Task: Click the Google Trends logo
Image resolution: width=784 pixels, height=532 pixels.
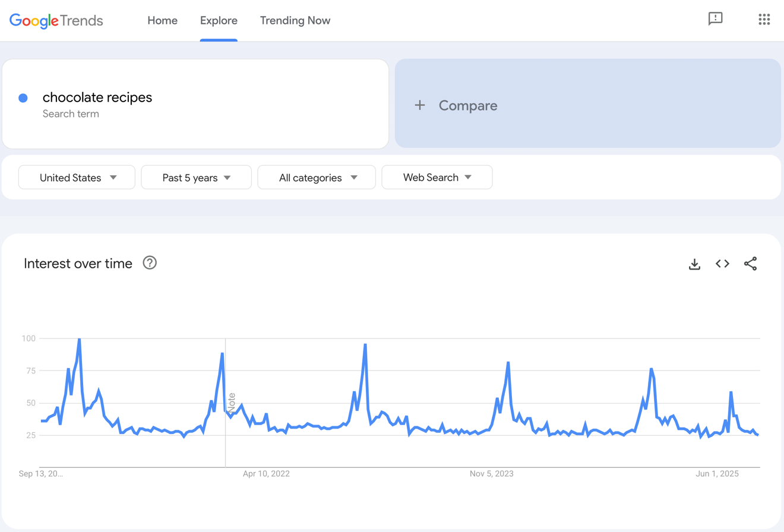Action: 56,21
